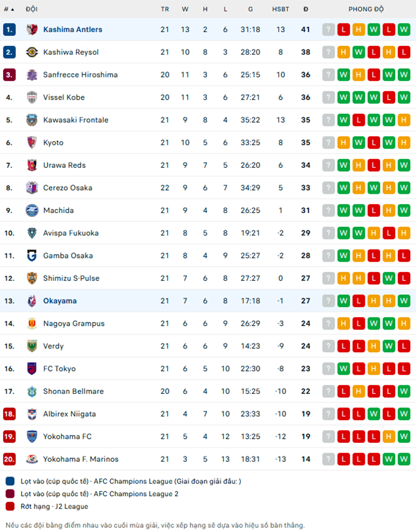The height and width of the screenshot is (532, 416).
Task: Click the FC Tokyo club badge
Action: coord(32,368)
